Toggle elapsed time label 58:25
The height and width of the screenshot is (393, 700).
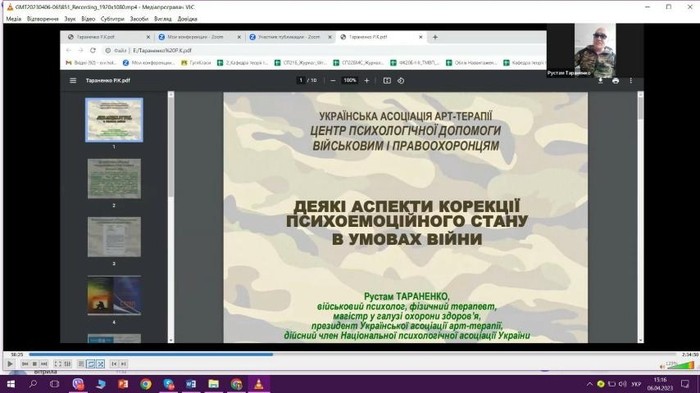coord(17,355)
